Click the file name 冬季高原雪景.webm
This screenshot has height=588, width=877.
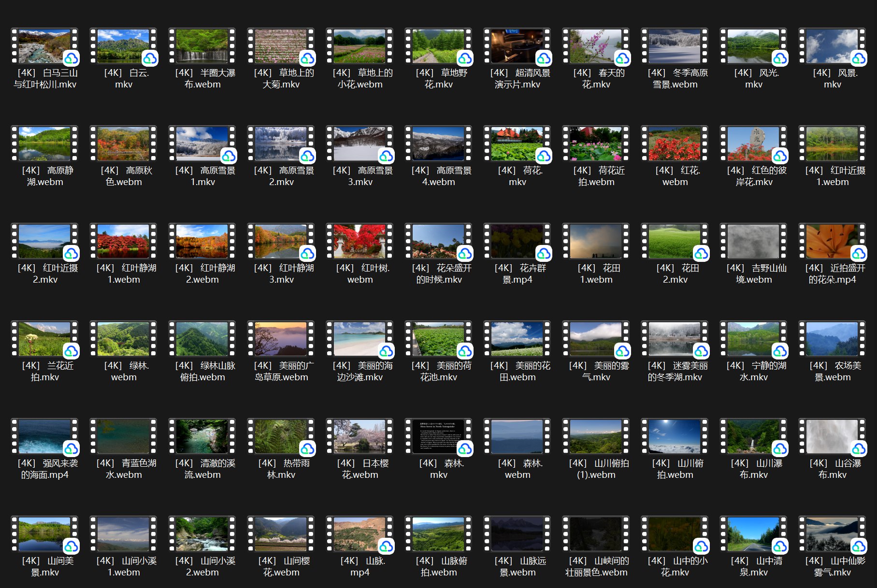[x=675, y=79]
